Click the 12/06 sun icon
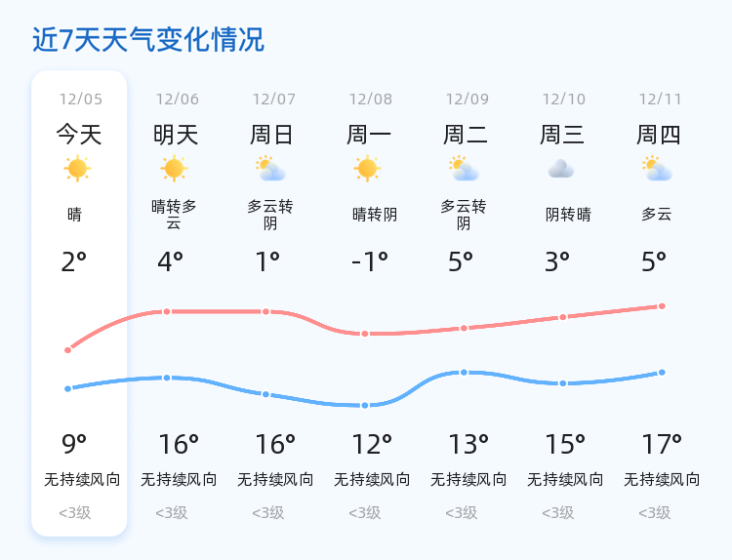This screenshot has height=560, width=732. [174, 169]
